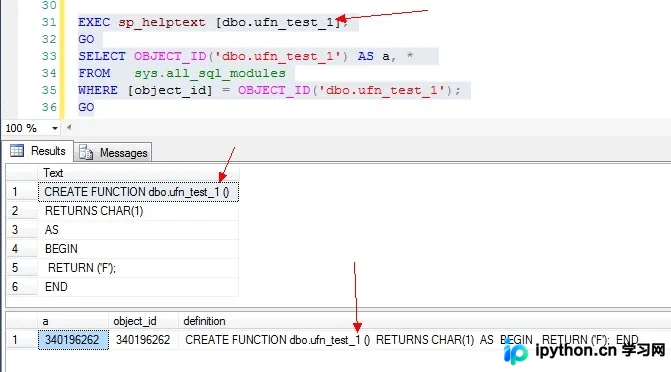
Task: Place cursor on 'EXEC sp_helptext' line 31
Action: pos(142,22)
